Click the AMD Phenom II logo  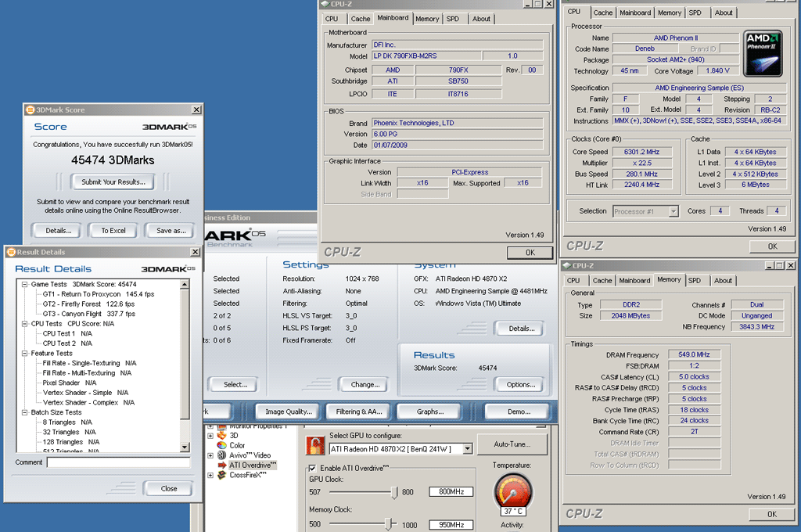tap(762, 53)
